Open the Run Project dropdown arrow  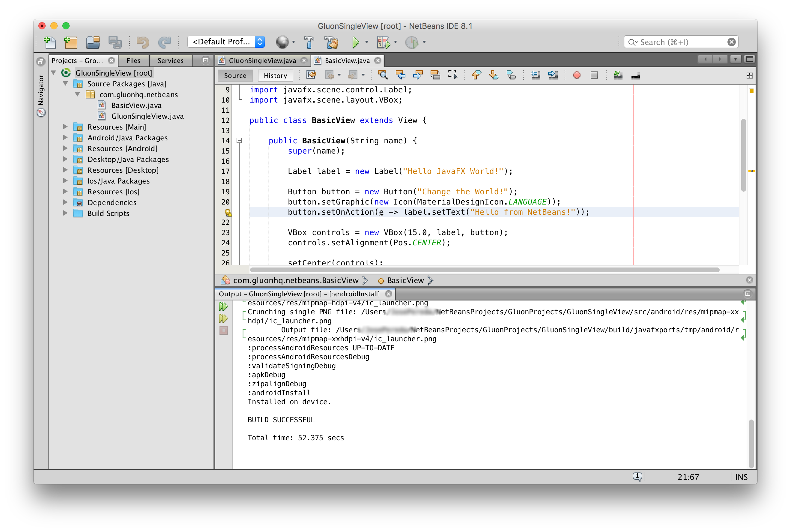(367, 42)
